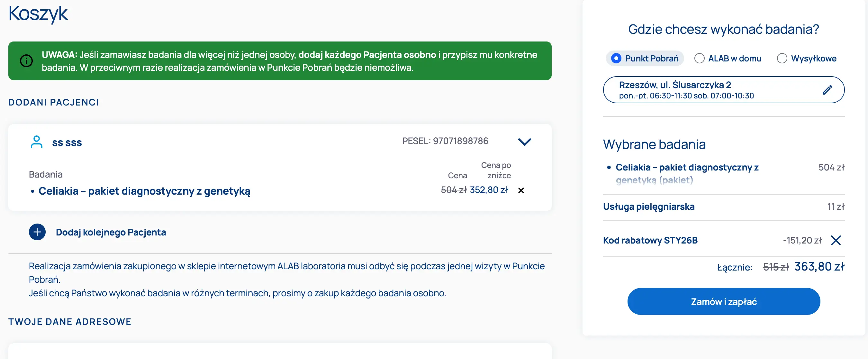This screenshot has height=359, width=868.
Task: Click the ss sss patient name
Action: [x=67, y=143]
